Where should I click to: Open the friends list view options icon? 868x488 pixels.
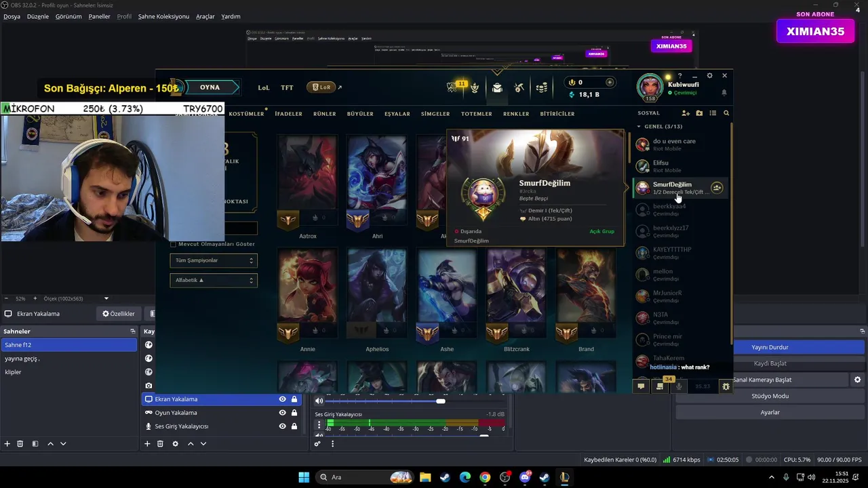click(x=713, y=113)
